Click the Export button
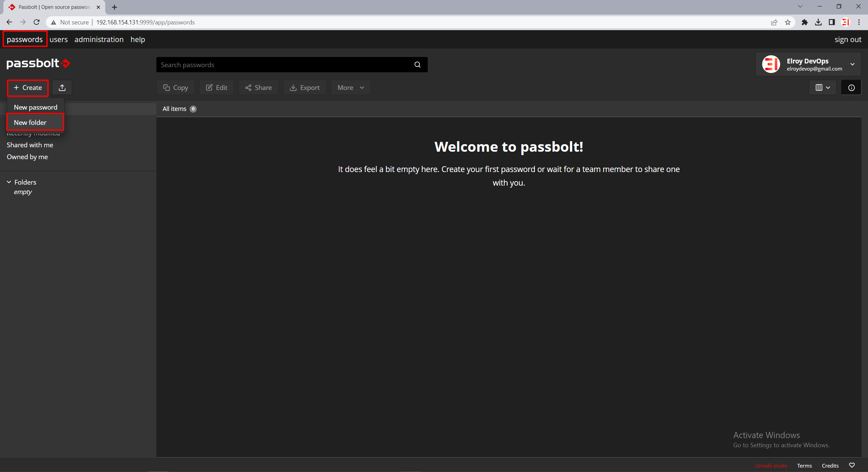Screen dimensions: 868x472 coord(305,88)
